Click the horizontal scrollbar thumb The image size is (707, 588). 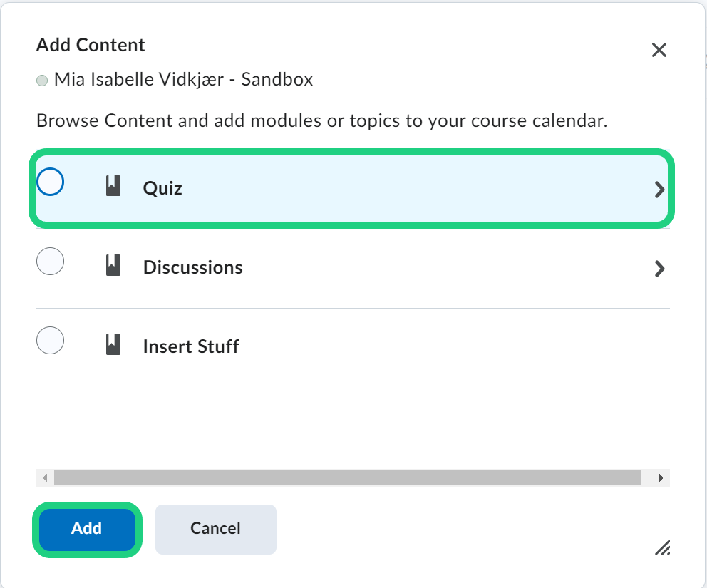coord(347,478)
